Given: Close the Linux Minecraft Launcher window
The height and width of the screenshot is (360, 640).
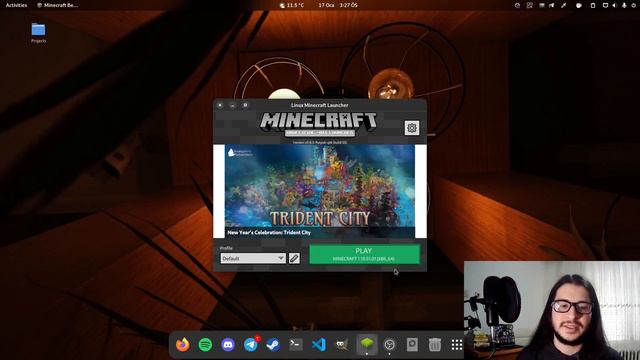Looking at the screenshot, I should tap(220, 105).
